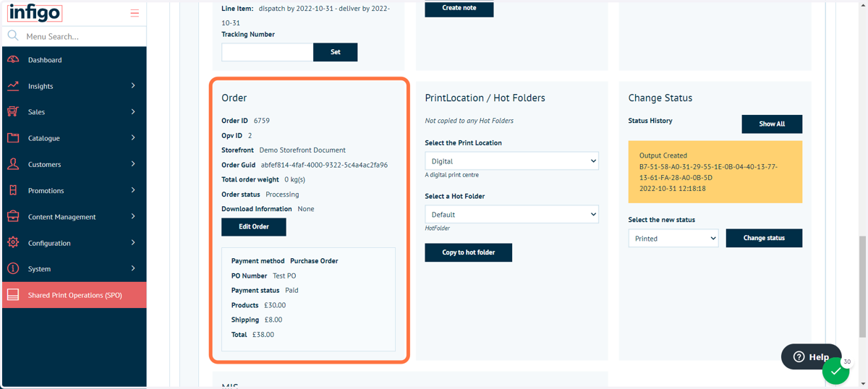Click the Output Created status entry
868x389 pixels.
pyautogui.click(x=715, y=171)
